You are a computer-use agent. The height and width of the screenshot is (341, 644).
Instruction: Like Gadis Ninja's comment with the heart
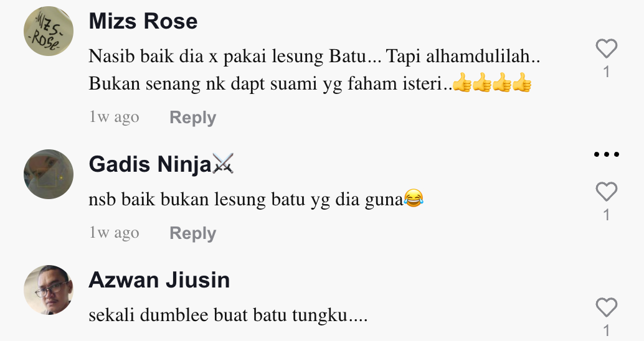(606, 192)
